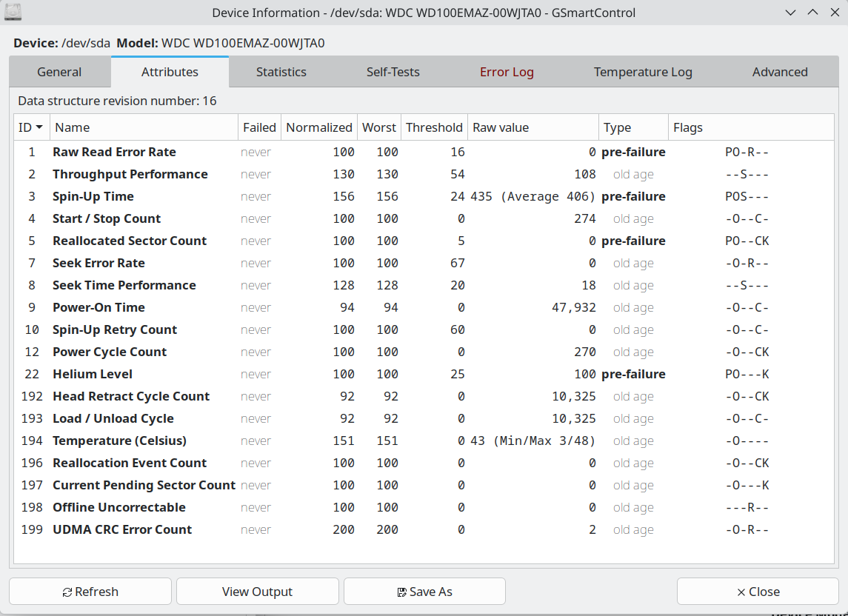
Task: Click the Save As button
Action: pos(424,592)
